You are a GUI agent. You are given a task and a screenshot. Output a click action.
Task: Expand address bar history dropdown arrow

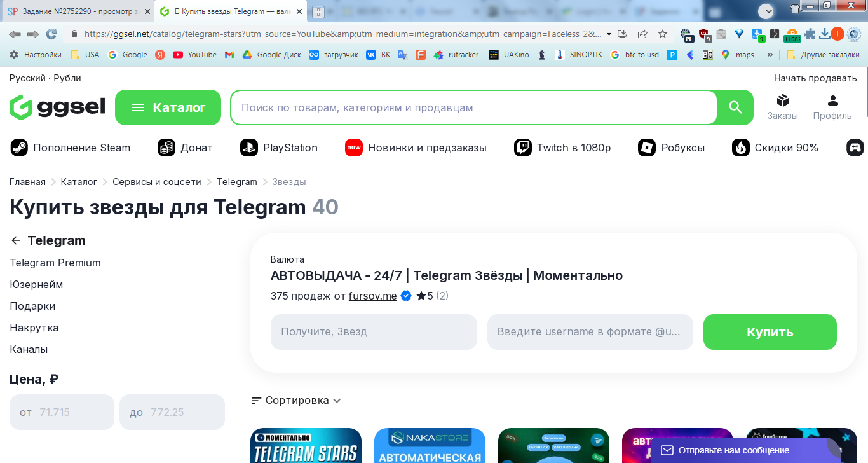point(609,34)
